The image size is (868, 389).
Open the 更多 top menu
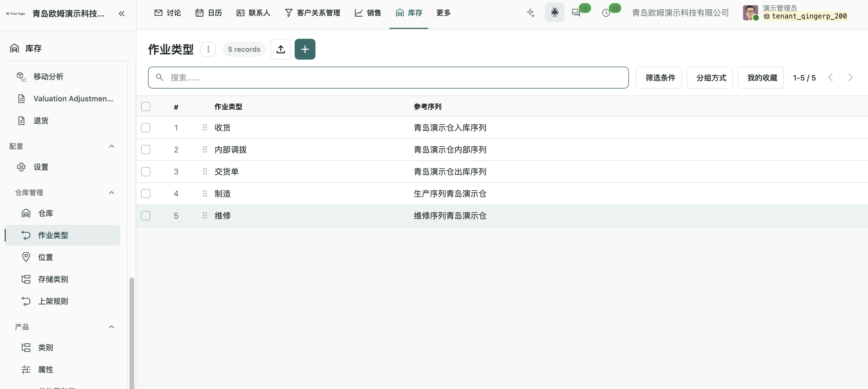[443, 13]
